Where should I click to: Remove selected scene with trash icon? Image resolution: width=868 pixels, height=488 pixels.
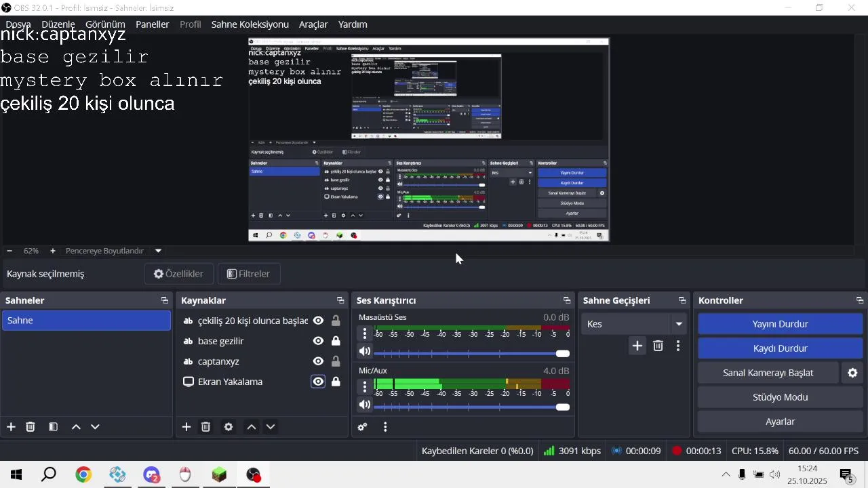[31, 427]
